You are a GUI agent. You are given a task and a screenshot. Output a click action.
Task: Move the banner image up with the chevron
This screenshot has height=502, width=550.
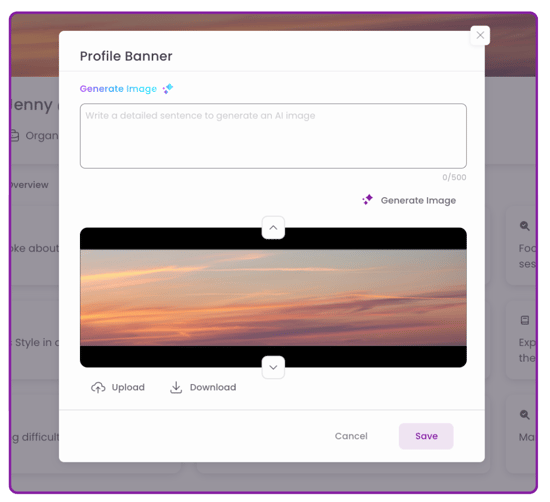(x=273, y=228)
